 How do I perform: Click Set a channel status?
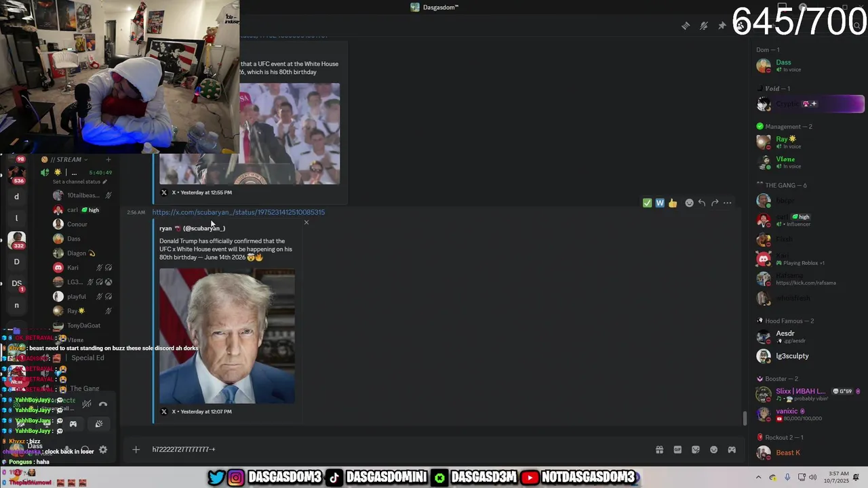(x=80, y=182)
